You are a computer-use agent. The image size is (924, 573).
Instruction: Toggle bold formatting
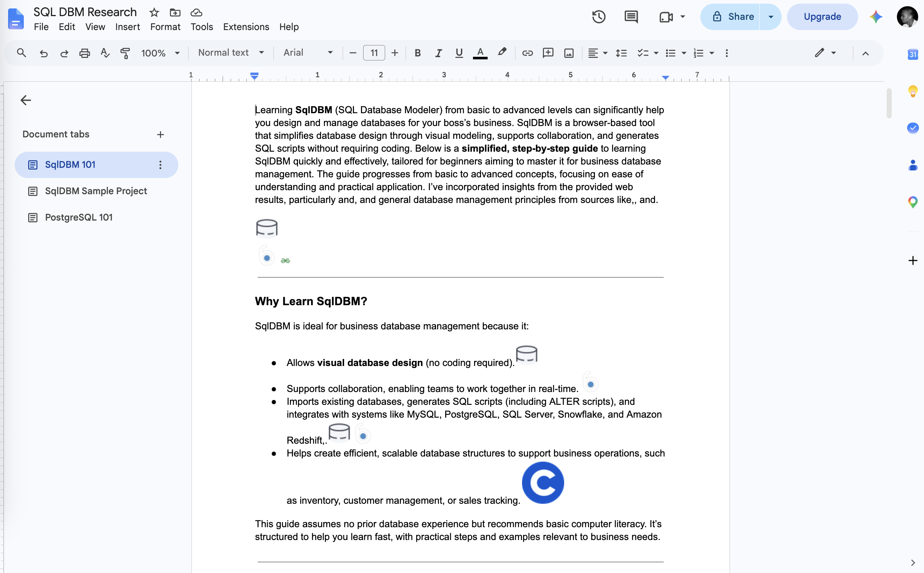click(417, 53)
